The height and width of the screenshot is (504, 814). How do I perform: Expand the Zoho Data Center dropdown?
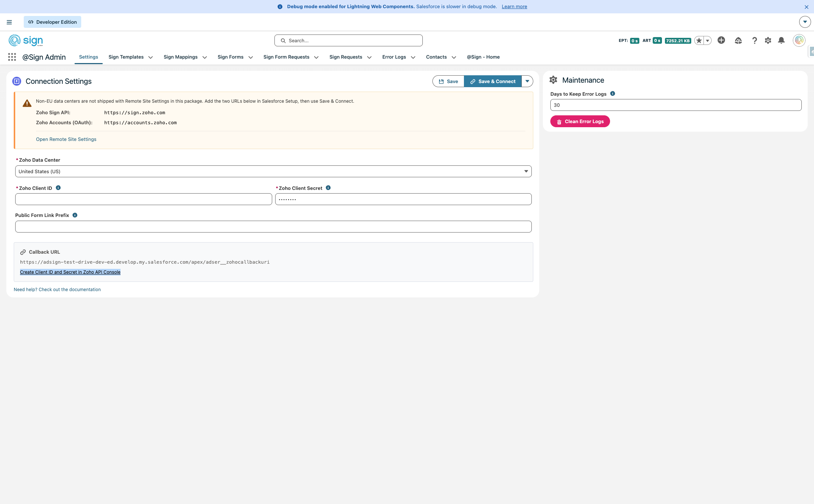click(273, 171)
